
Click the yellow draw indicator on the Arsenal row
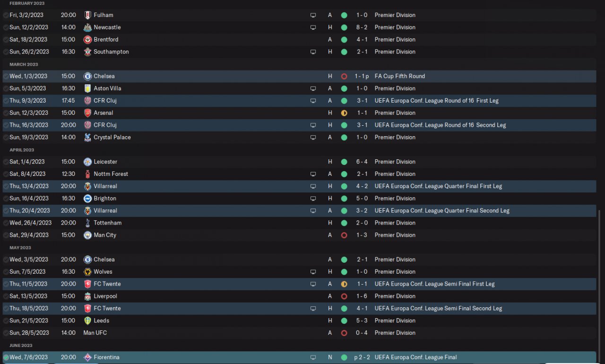344,113
